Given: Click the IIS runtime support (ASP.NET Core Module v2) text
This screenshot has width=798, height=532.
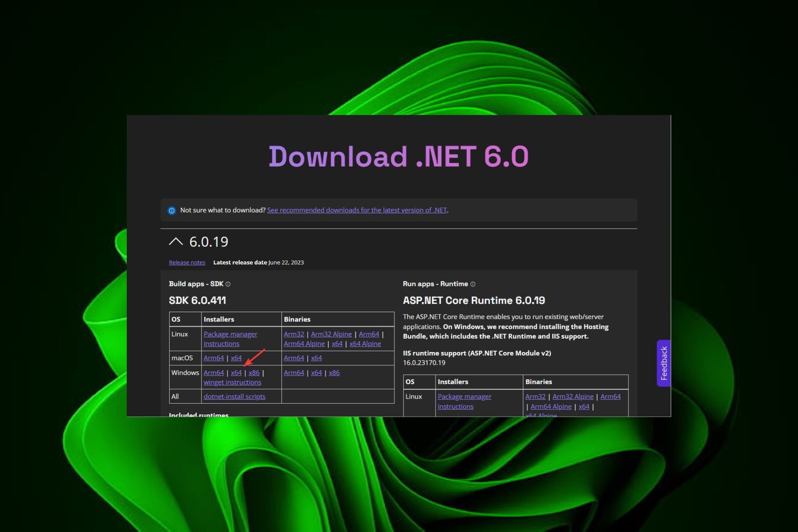Looking at the screenshot, I should [477, 353].
